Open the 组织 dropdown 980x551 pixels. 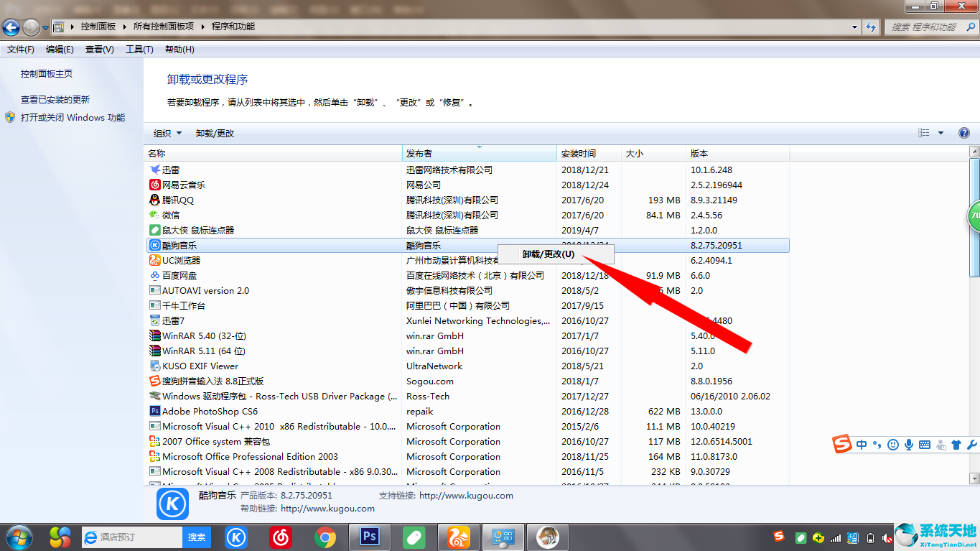click(x=168, y=133)
